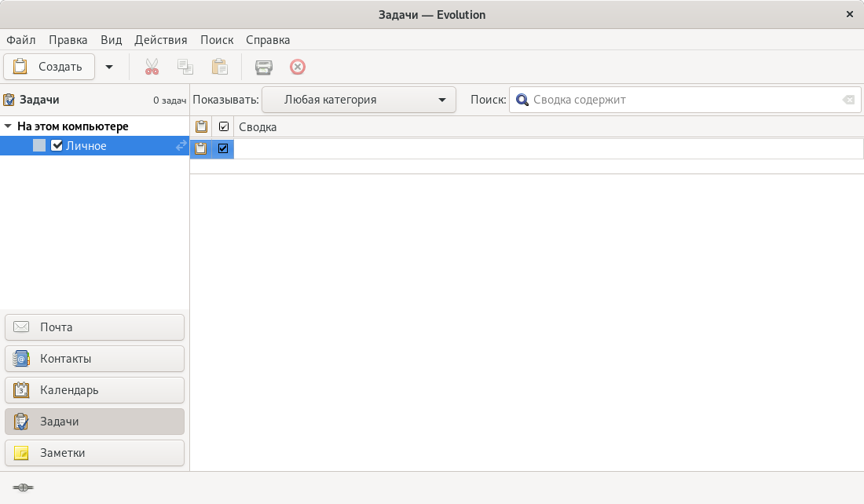The image size is (864, 504).
Task: Close the Evolution window
Action: tap(850, 14)
